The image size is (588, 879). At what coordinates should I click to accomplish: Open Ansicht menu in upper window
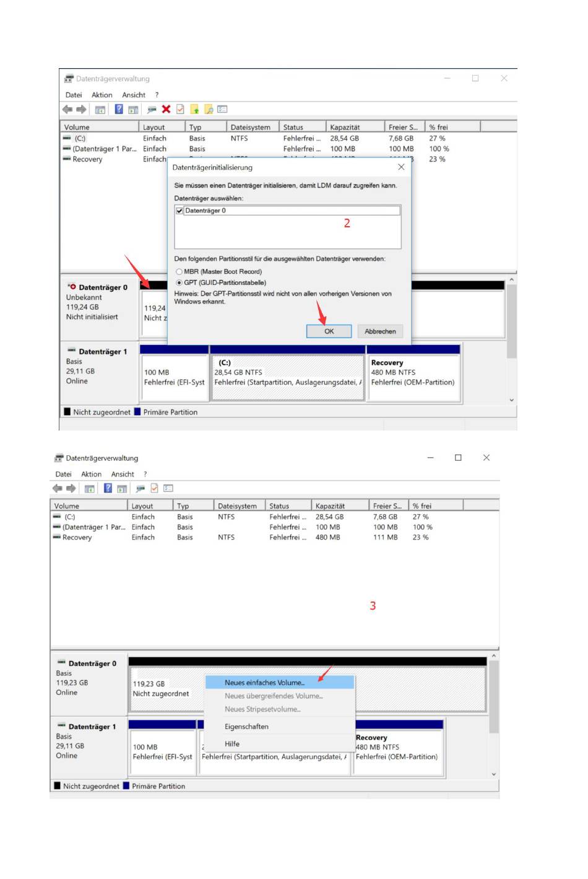coord(134,95)
